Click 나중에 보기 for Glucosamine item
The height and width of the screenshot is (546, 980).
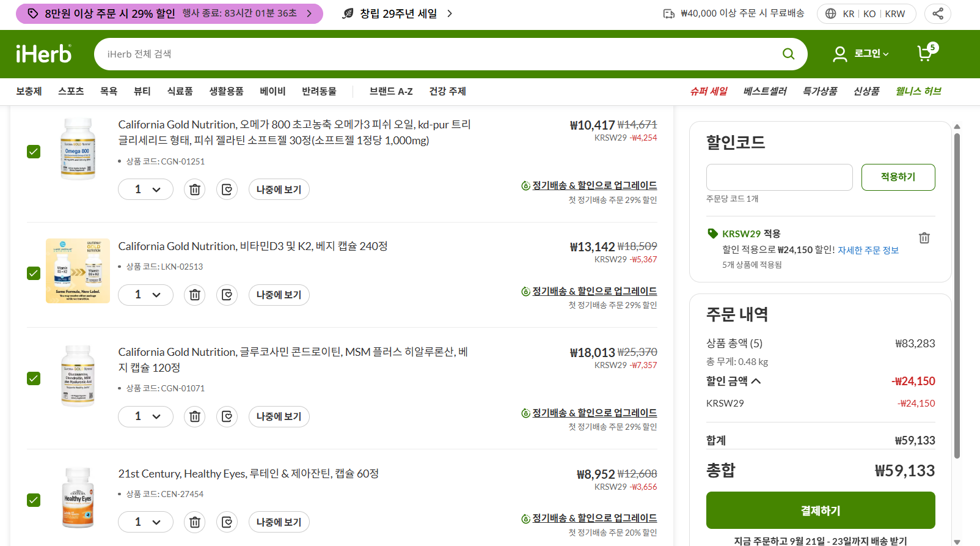tap(279, 416)
